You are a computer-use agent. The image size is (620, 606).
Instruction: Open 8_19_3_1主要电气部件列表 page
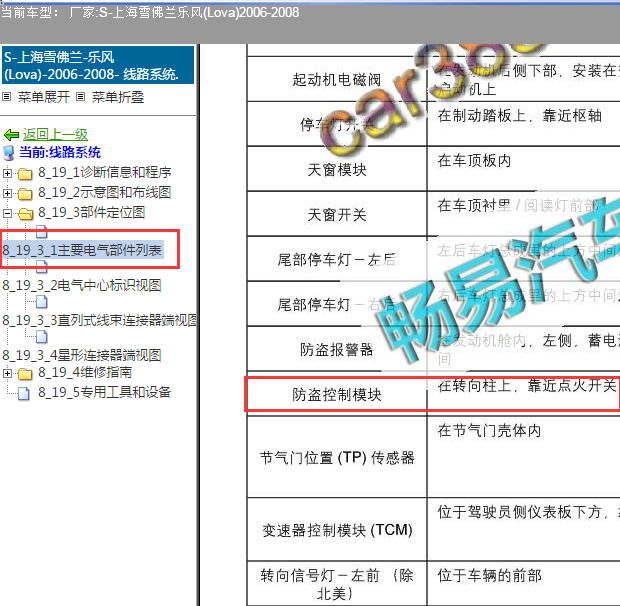tap(82, 250)
